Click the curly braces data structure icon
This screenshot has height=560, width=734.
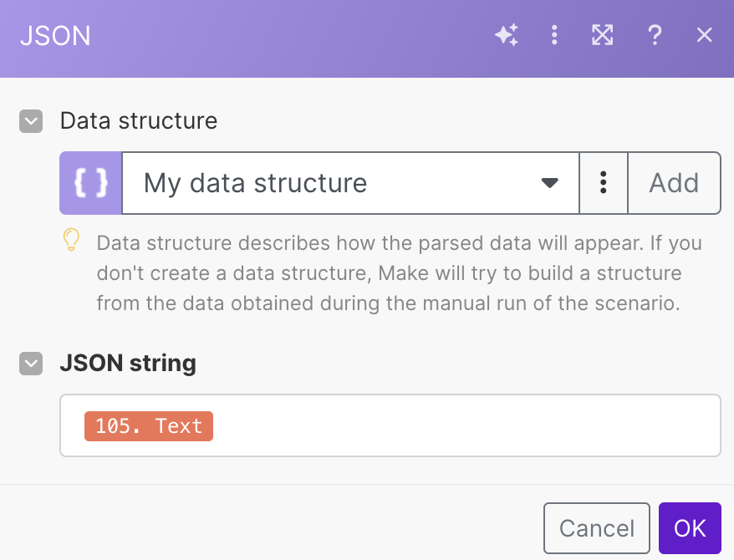(91, 183)
